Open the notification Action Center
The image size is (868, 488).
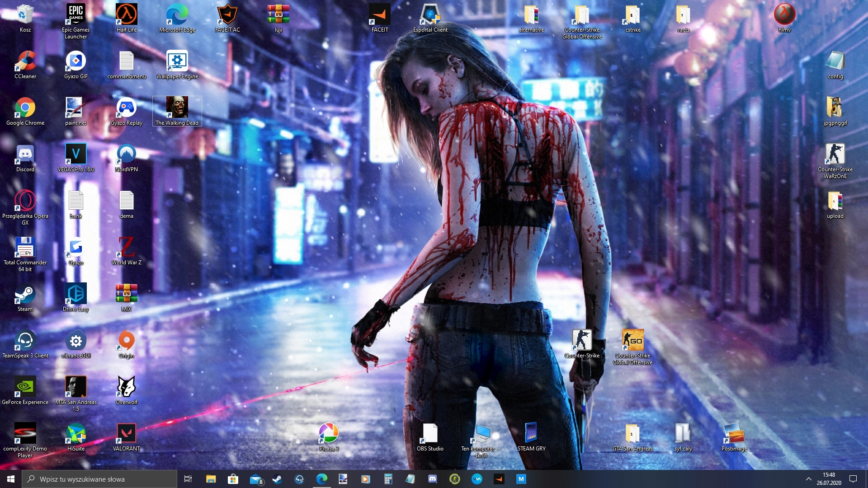pos(853,479)
